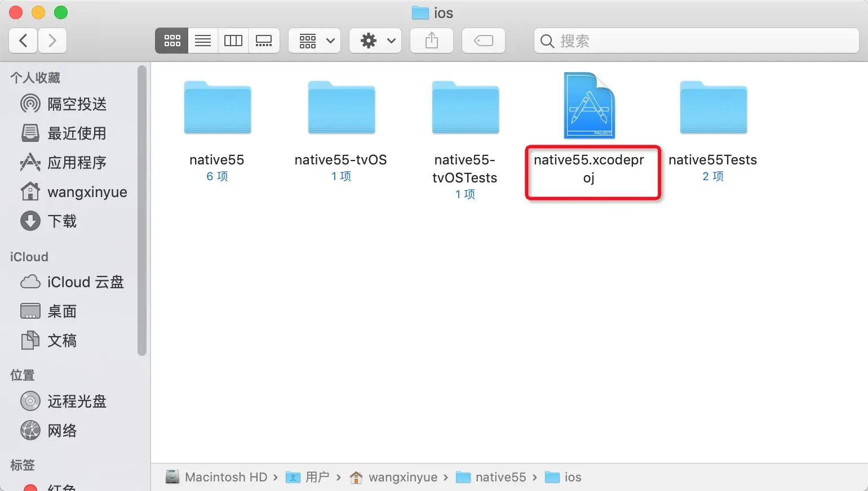This screenshot has width=868, height=491.
Task: Click the magnifier icon in search
Action: [x=547, y=41]
